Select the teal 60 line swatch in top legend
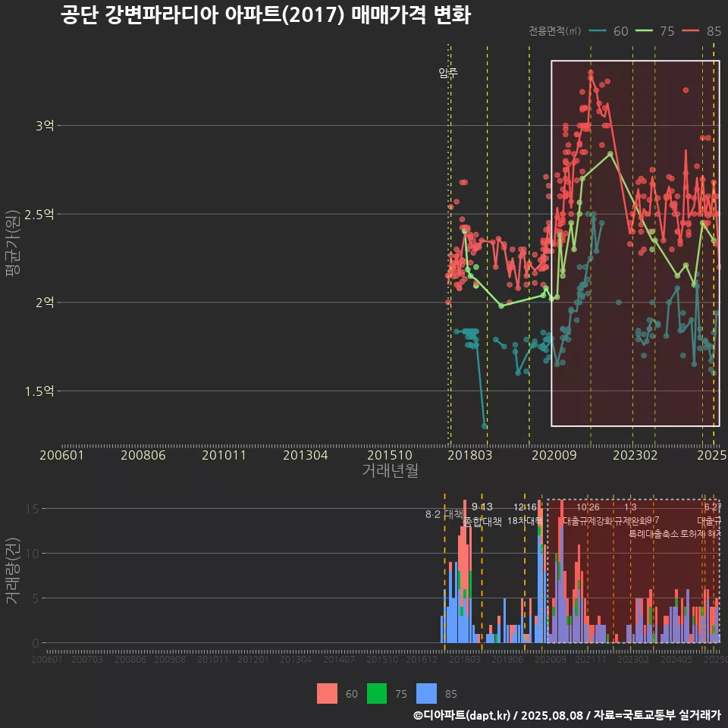Viewport: 728px width, 728px height. pyautogui.click(x=598, y=31)
